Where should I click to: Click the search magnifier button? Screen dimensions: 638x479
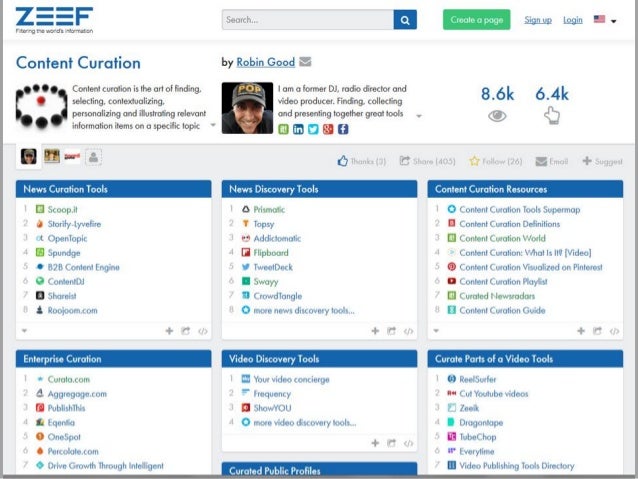[405, 20]
